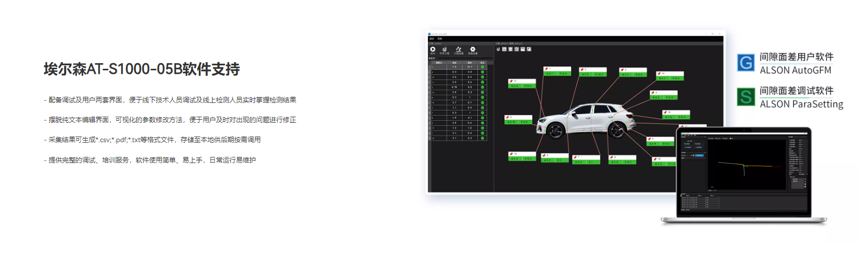Open Project Settings (工程设置) from the toolbar

pyautogui.click(x=458, y=49)
